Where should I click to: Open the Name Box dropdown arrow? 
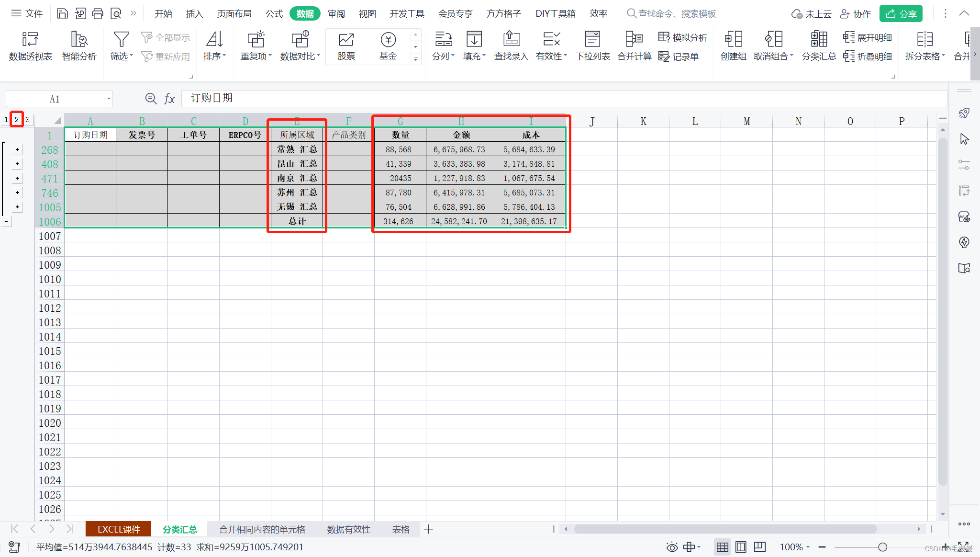pos(109,99)
